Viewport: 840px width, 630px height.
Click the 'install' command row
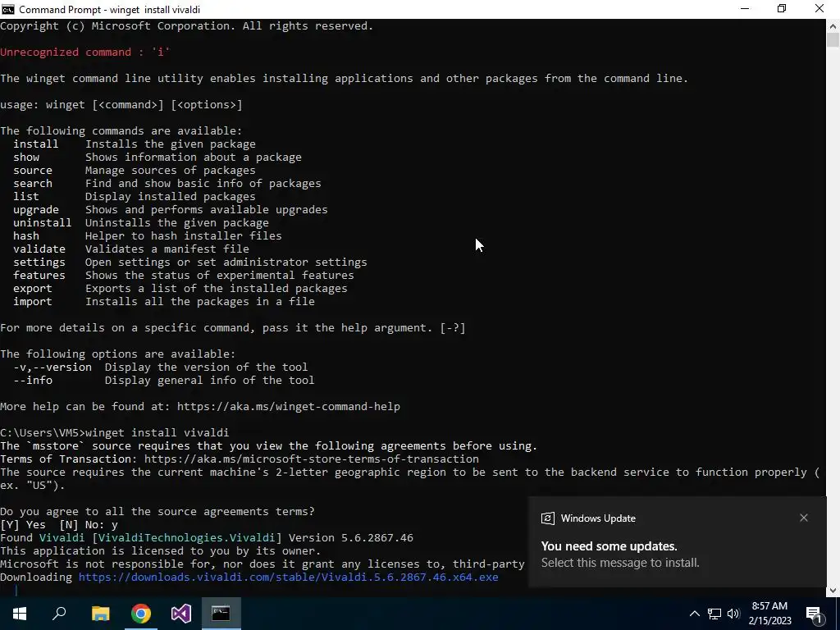135,144
